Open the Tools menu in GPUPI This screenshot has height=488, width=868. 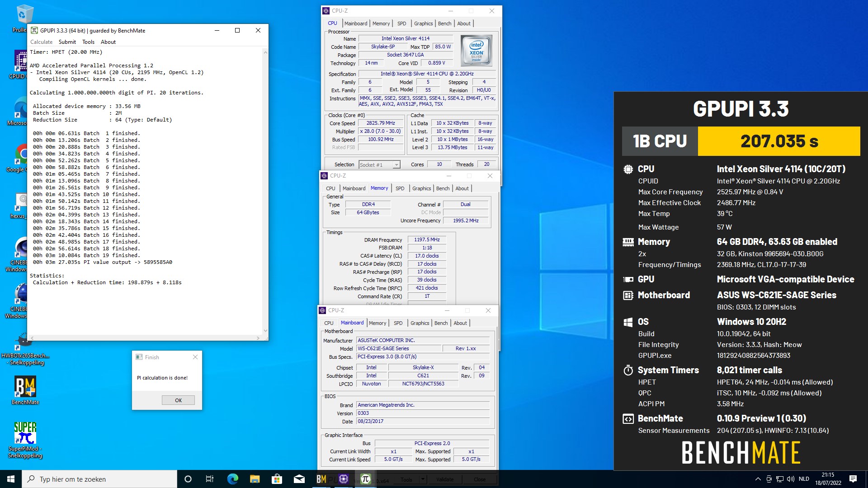[88, 42]
